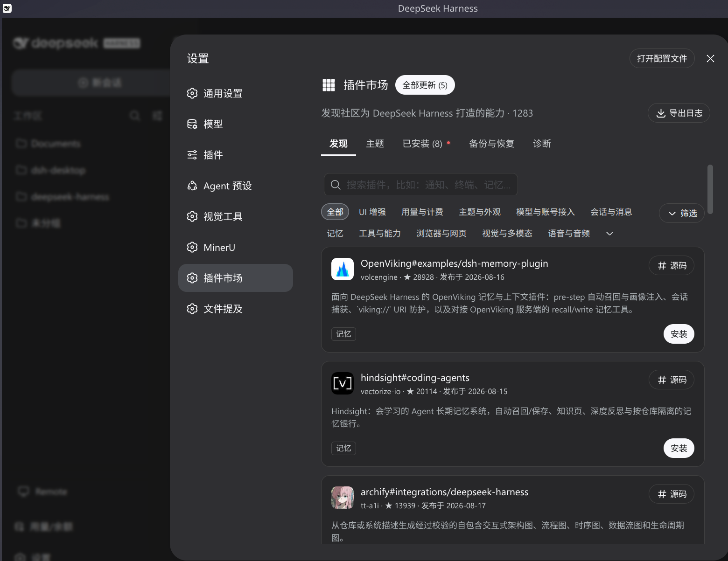Click the grid icon beside 插件市场 heading
This screenshot has height=561, width=728.
[329, 85]
